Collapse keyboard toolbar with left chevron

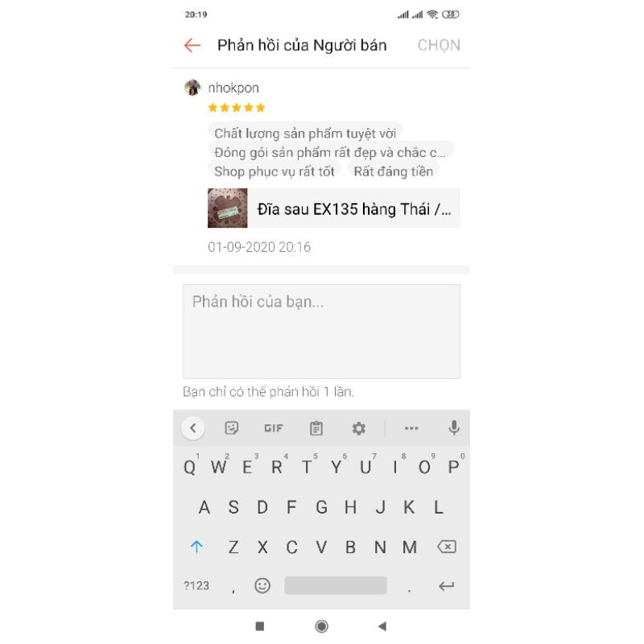(x=192, y=428)
